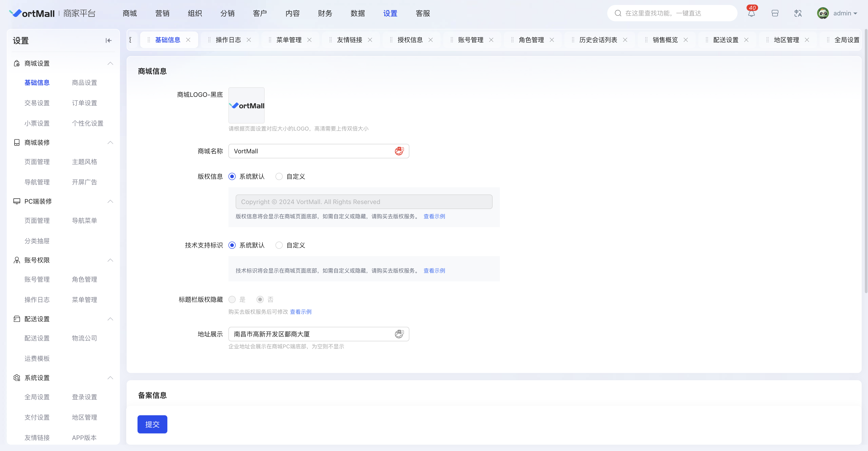Screen dimensions: 868x451
Task: Open the admin user dropdown
Action: [x=845, y=14]
